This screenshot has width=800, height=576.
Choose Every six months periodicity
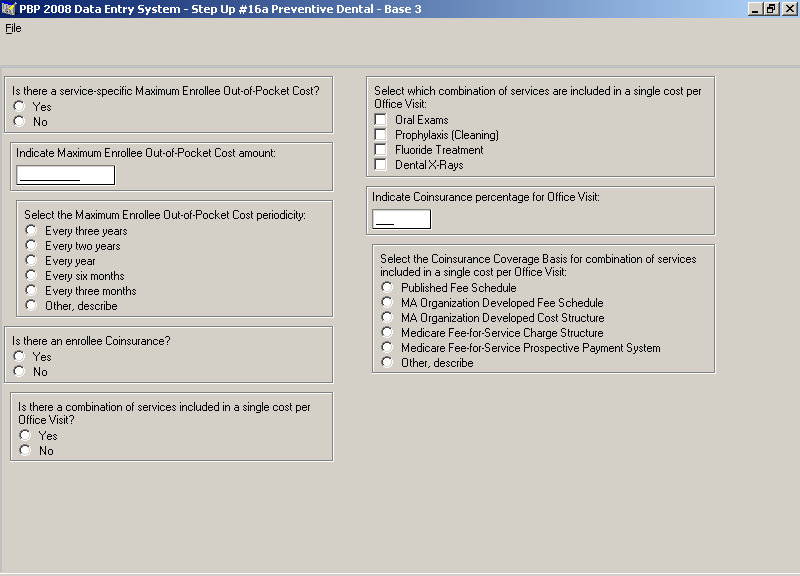[x=31, y=276]
